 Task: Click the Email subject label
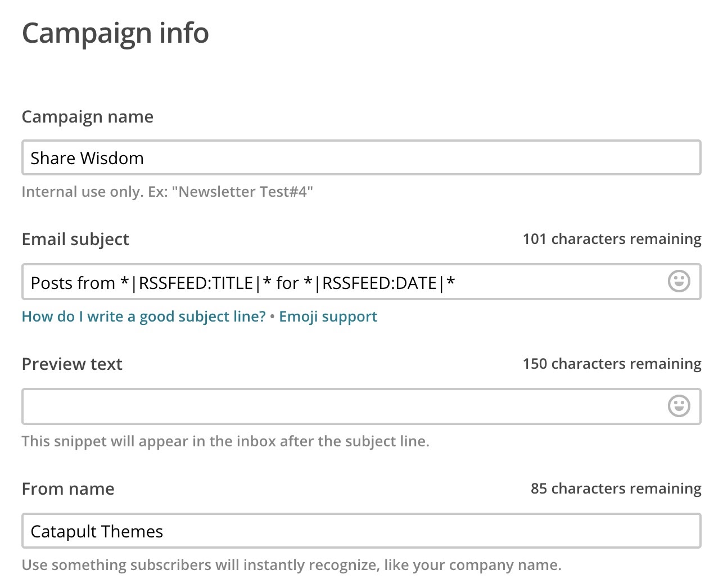(x=75, y=239)
